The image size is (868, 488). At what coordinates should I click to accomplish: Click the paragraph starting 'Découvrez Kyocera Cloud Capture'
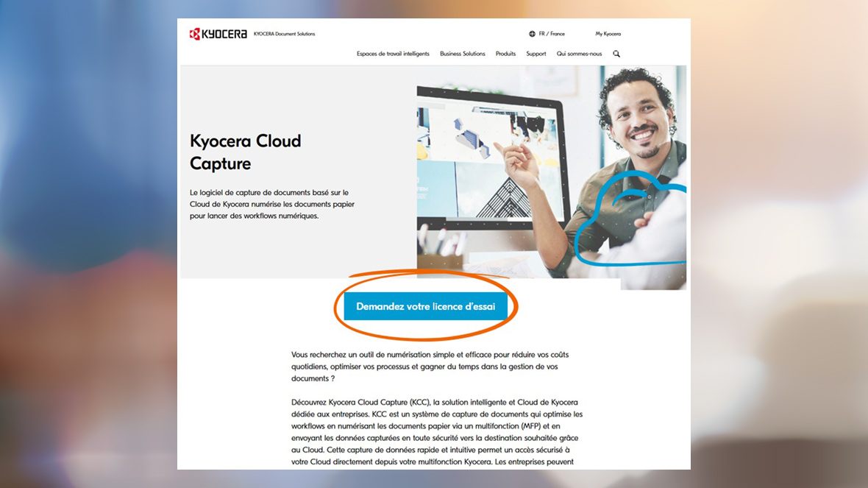click(x=437, y=431)
